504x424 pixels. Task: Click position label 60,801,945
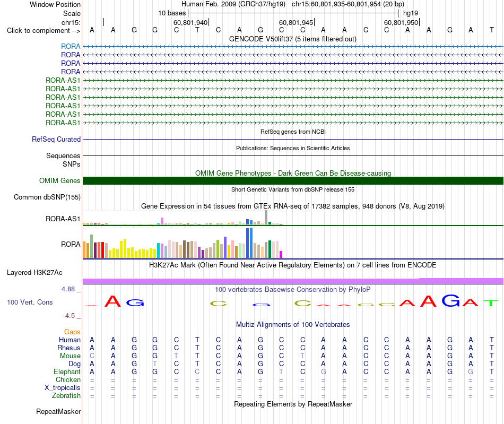(296, 22)
